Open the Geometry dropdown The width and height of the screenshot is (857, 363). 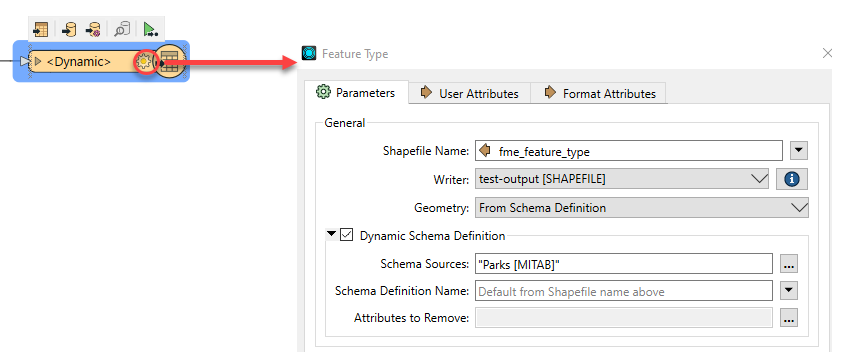click(x=642, y=208)
